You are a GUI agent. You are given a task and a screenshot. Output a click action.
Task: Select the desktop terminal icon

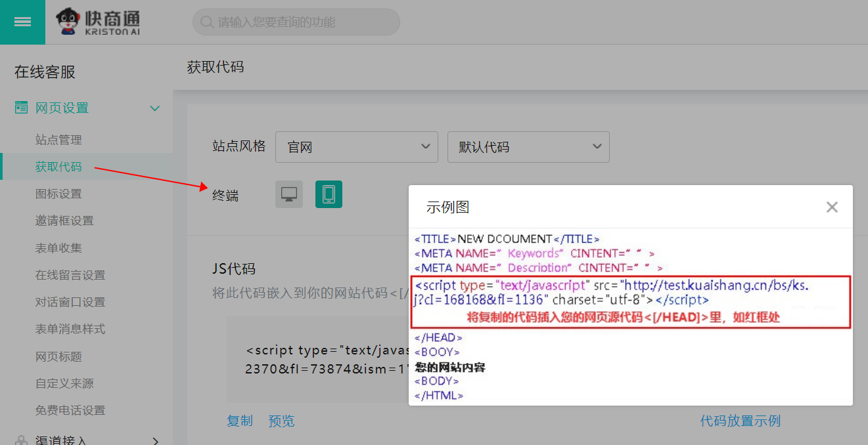point(289,194)
